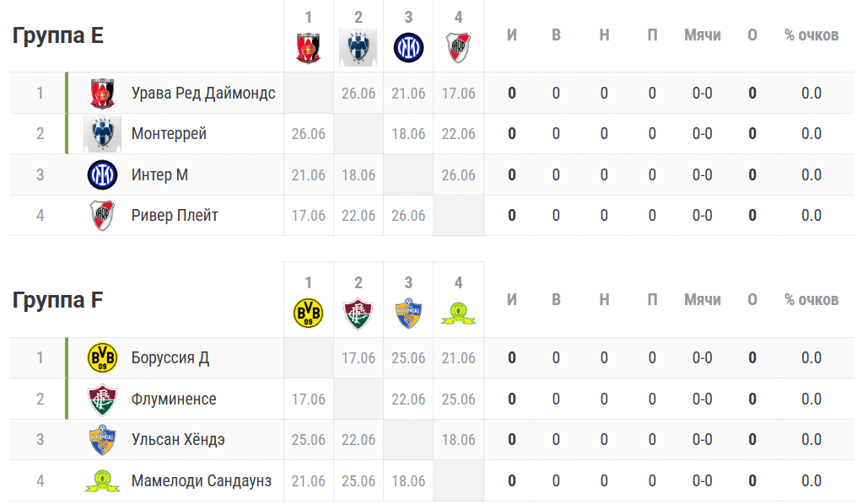Click the Мячи column header in Group E
This screenshot has width=863, height=504.
tap(702, 35)
